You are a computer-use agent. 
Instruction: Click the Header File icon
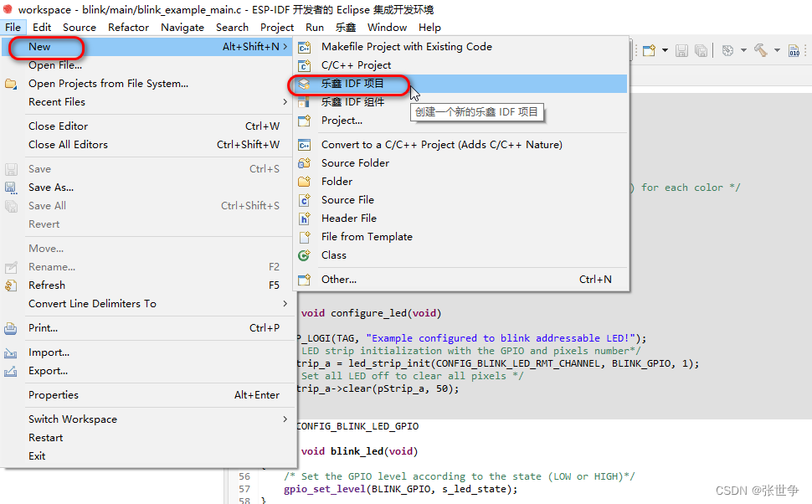coord(305,219)
